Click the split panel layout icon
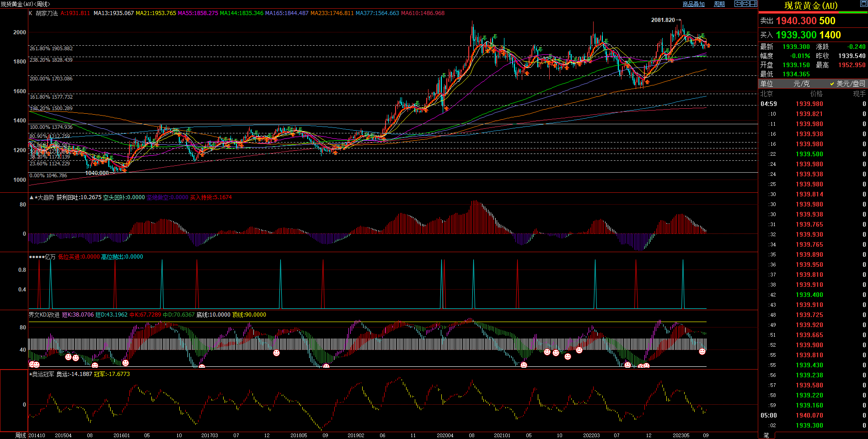Image resolution: width=868 pixels, height=439 pixels. [x=753, y=4]
